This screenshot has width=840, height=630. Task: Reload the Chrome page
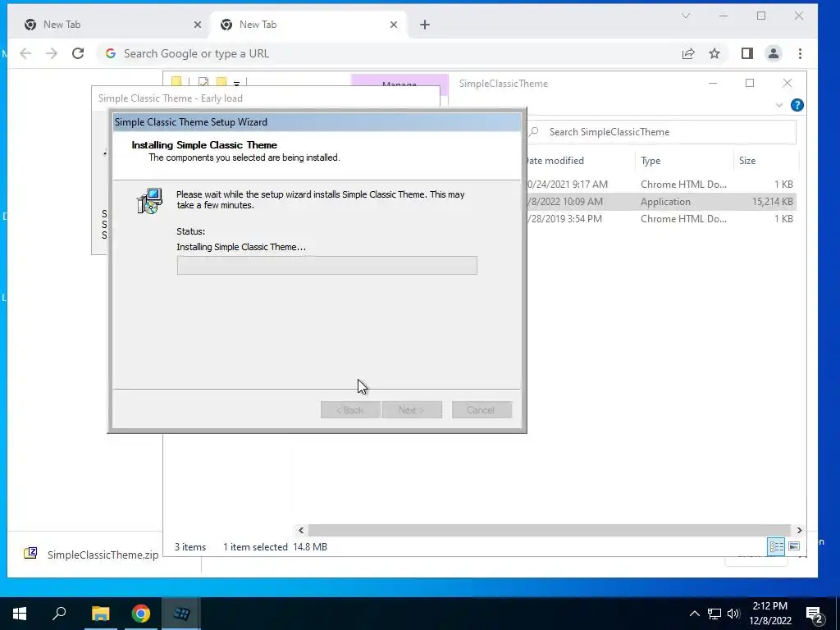click(x=78, y=53)
